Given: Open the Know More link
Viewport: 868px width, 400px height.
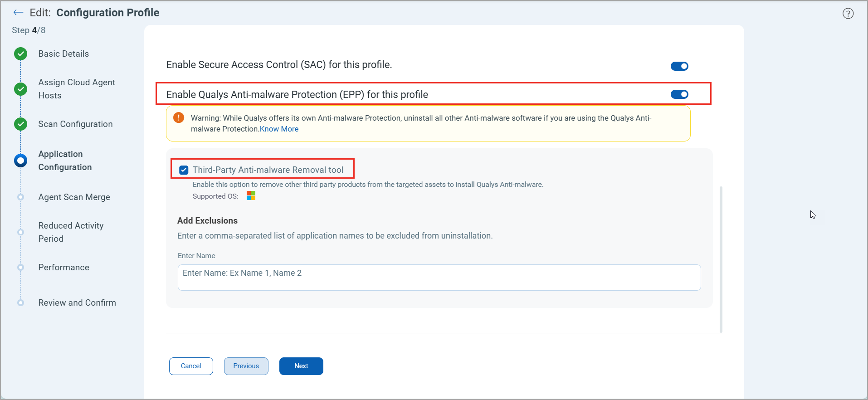Looking at the screenshot, I should [279, 129].
